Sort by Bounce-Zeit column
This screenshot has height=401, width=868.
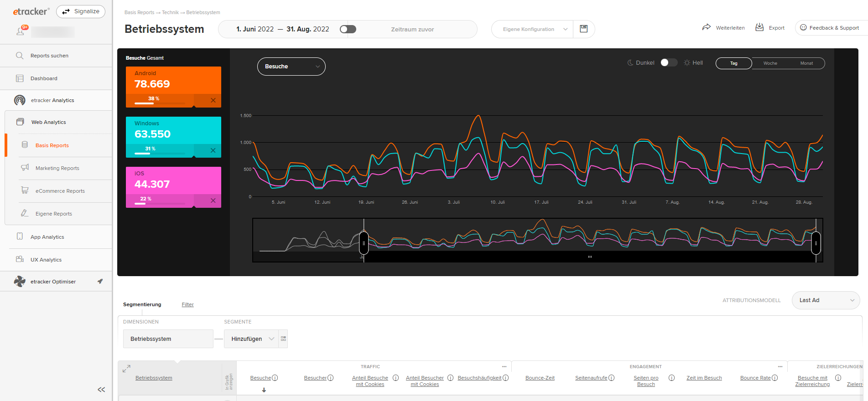pos(540,378)
